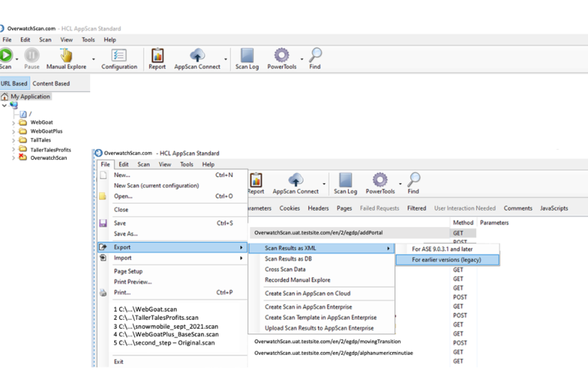Switch to the URL Based tab
The image size is (588, 392).
[x=14, y=83]
